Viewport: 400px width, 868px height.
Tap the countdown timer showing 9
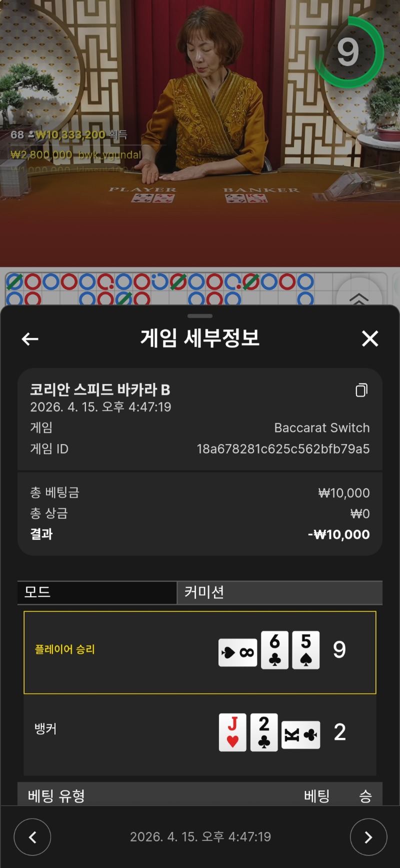pos(348,52)
